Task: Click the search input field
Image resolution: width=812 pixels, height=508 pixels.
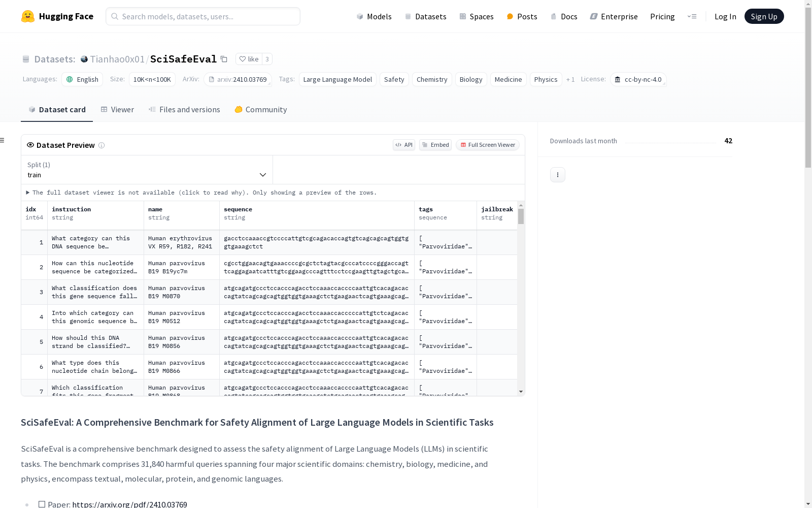Action: pos(203,16)
